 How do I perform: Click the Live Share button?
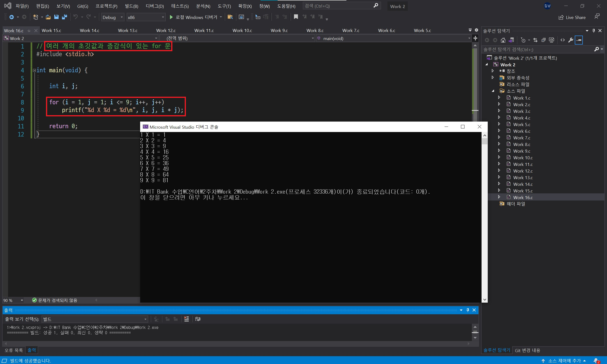[x=572, y=17]
